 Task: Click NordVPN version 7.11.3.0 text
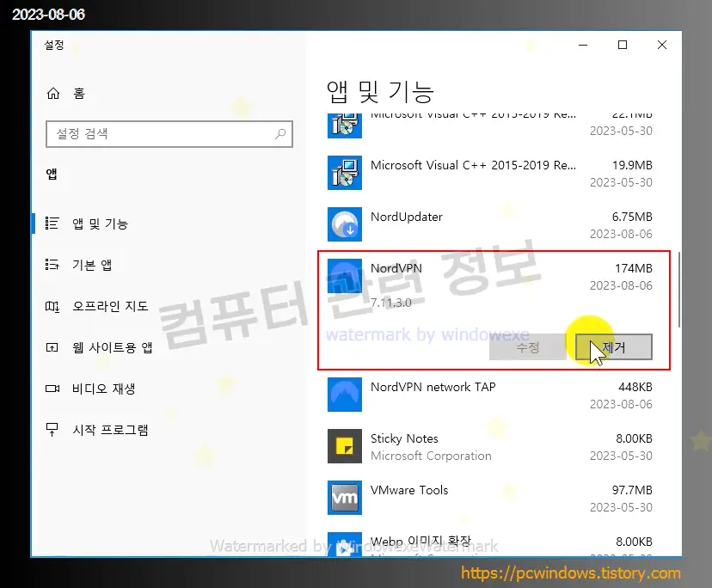click(391, 303)
